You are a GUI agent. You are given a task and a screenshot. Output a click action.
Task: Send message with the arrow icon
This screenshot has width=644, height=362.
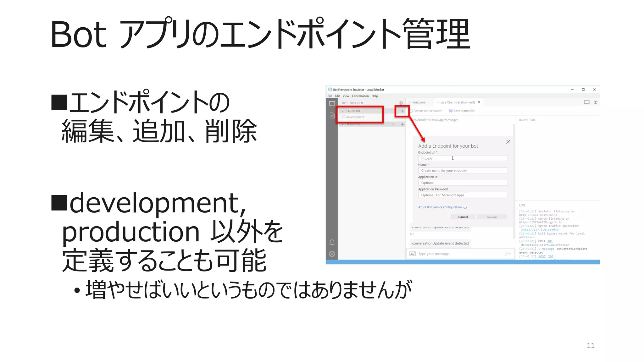pyautogui.click(x=508, y=254)
